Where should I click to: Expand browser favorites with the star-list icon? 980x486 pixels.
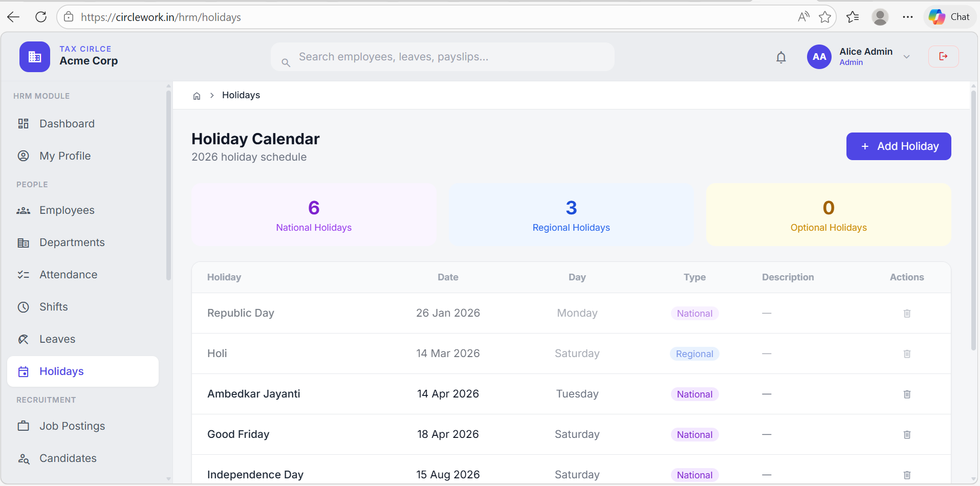853,17
